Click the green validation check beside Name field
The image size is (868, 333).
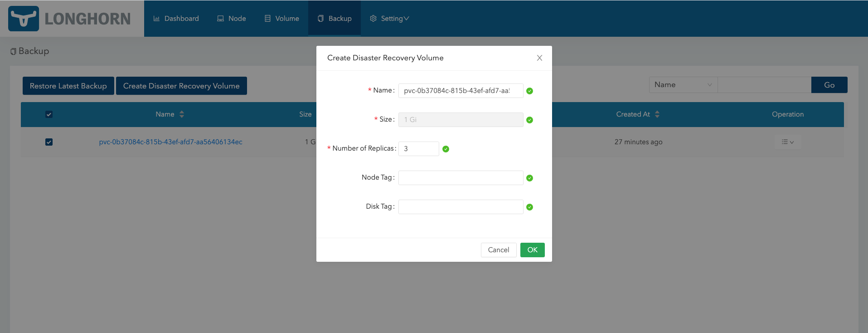(x=529, y=91)
